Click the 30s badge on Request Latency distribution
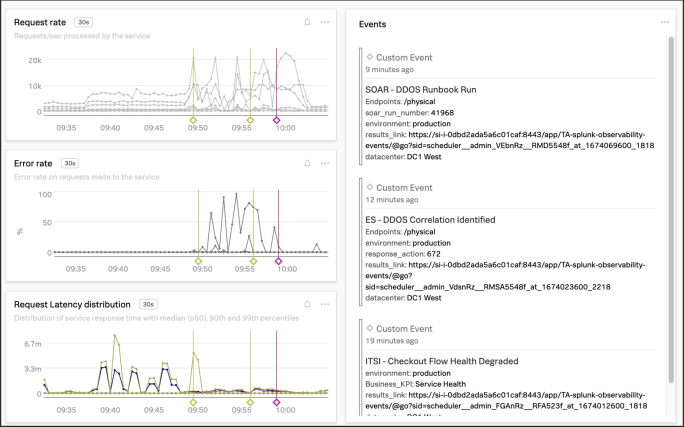 point(148,304)
